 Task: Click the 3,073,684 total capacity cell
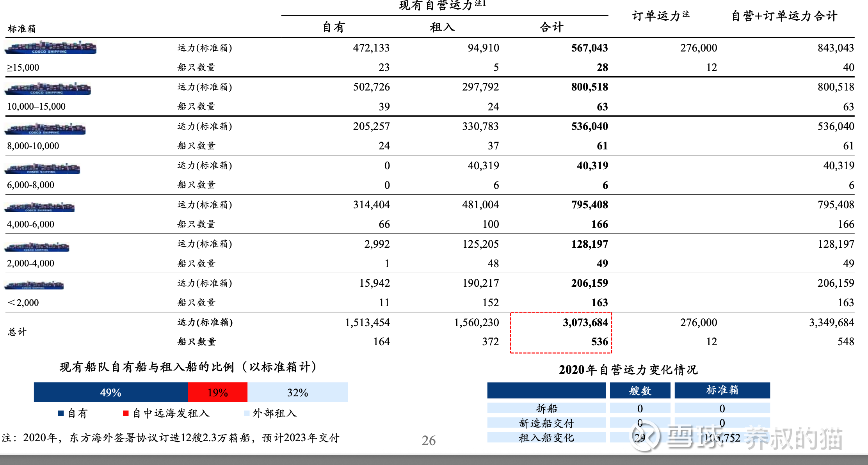pyautogui.click(x=585, y=323)
